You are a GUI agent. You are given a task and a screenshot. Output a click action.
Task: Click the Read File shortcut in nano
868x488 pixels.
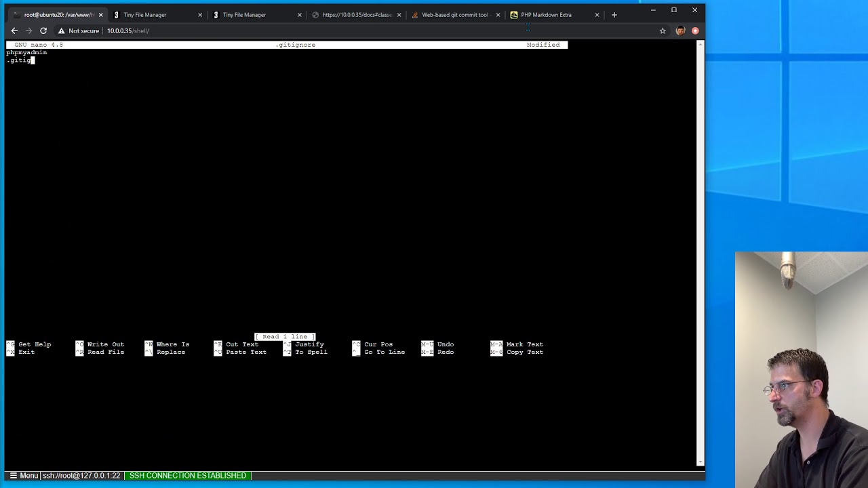[100, 352]
